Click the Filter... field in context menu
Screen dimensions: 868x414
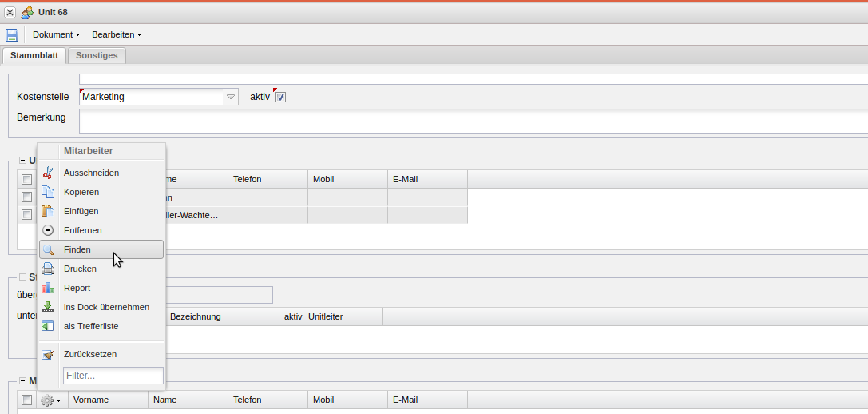click(x=113, y=376)
